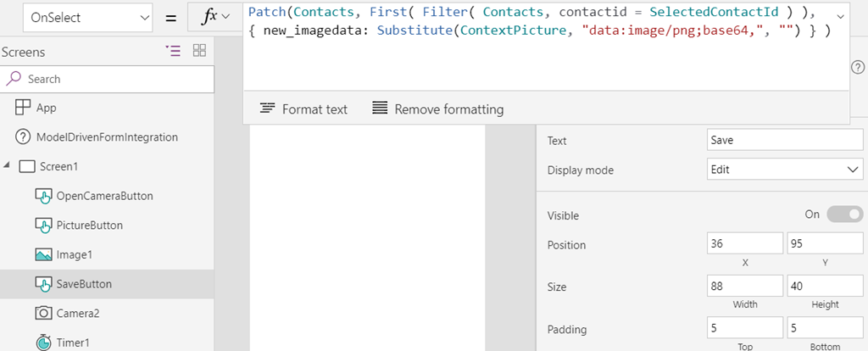
Task: Select the App item icon
Action: pos(23,108)
